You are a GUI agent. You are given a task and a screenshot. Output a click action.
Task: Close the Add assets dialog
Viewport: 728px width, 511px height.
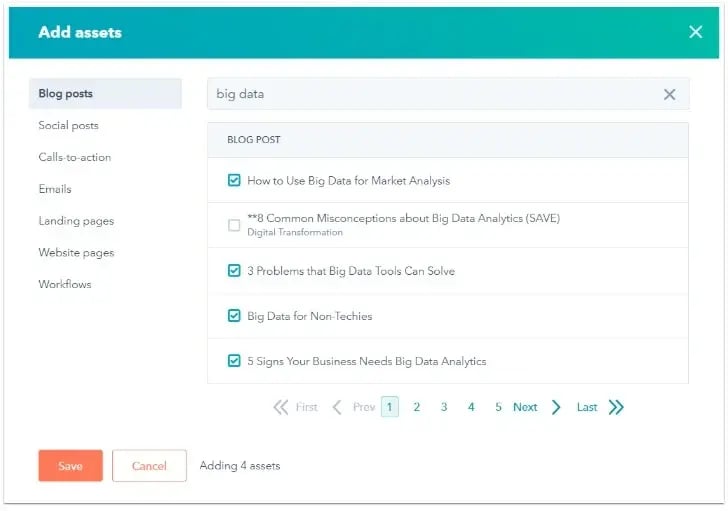(x=695, y=32)
